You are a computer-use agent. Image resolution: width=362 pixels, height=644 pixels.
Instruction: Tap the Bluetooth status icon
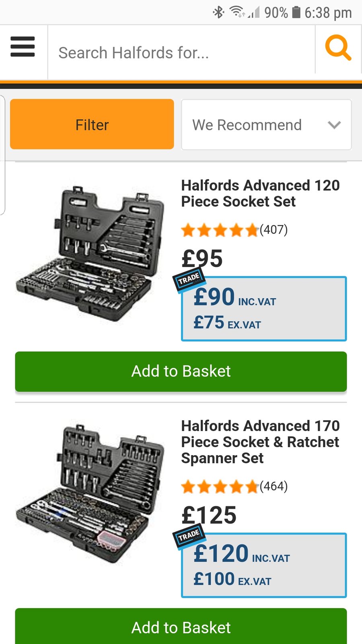(218, 12)
